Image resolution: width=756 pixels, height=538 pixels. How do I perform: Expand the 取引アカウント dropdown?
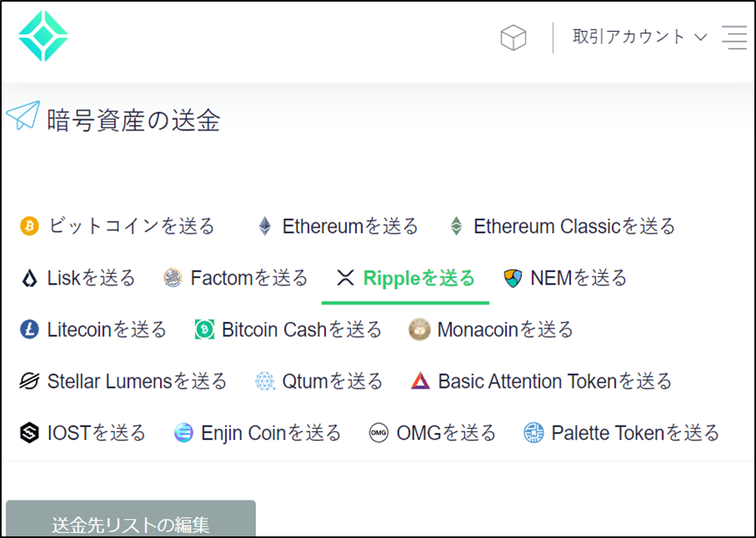click(639, 37)
